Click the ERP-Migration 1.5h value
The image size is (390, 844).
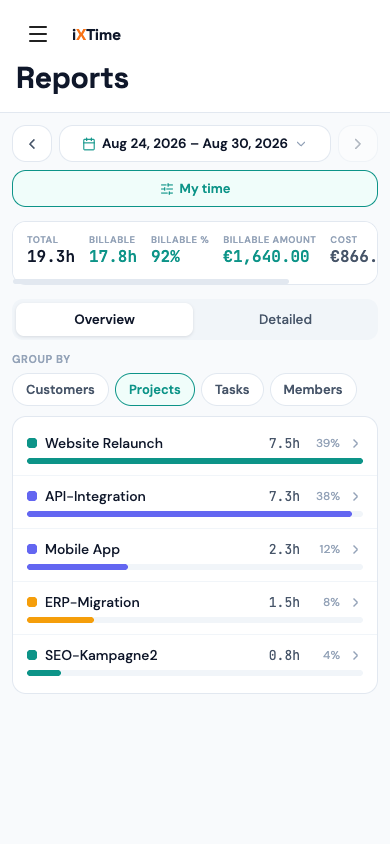pos(284,602)
